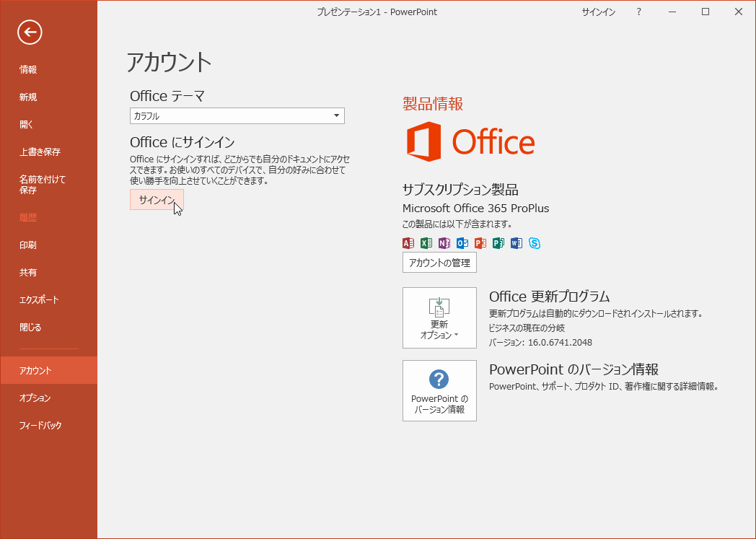Image resolution: width=756 pixels, height=539 pixels.
Task: Open オプション in the sidebar
Action: click(49, 398)
